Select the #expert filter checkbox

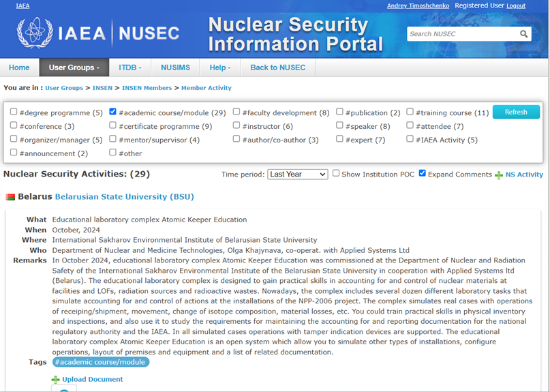(339, 138)
